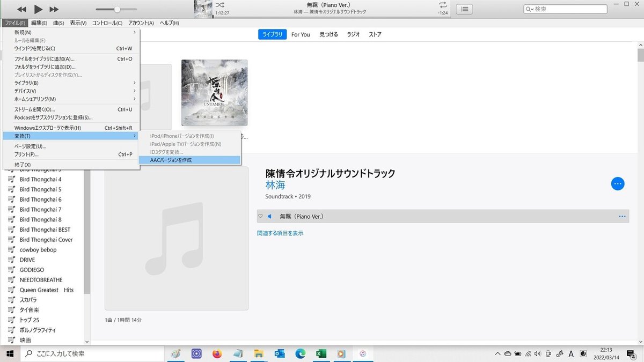This screenshot has width=644, height=362.
Task: Switch to the 見つける tab
Action: 328,34
